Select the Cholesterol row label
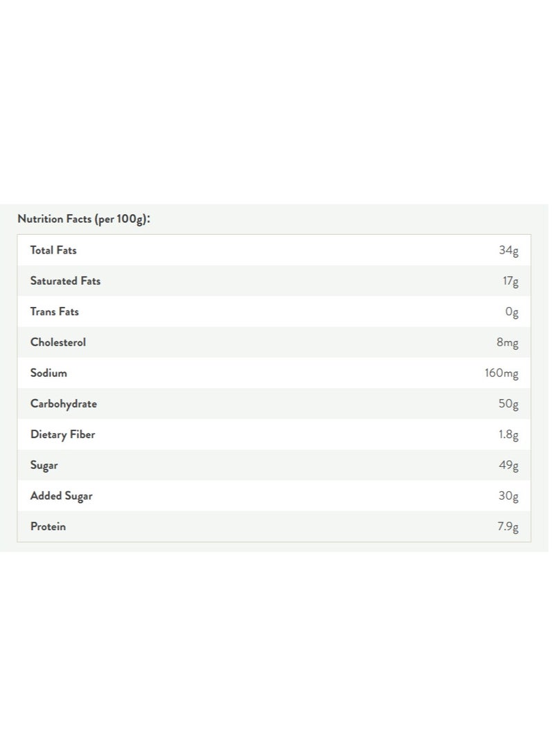The width and height of the screenshot is (554, 756). tap(58, 342)
